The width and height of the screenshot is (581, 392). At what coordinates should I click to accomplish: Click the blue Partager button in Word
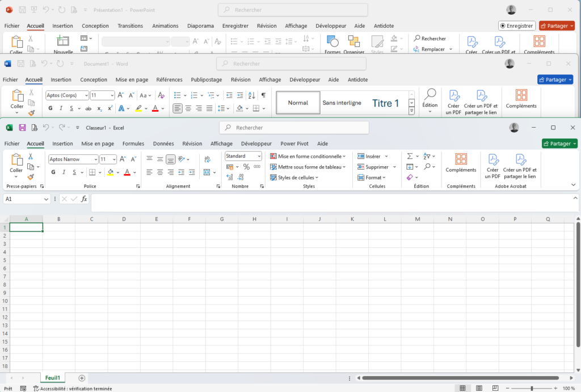coord(555,79)
